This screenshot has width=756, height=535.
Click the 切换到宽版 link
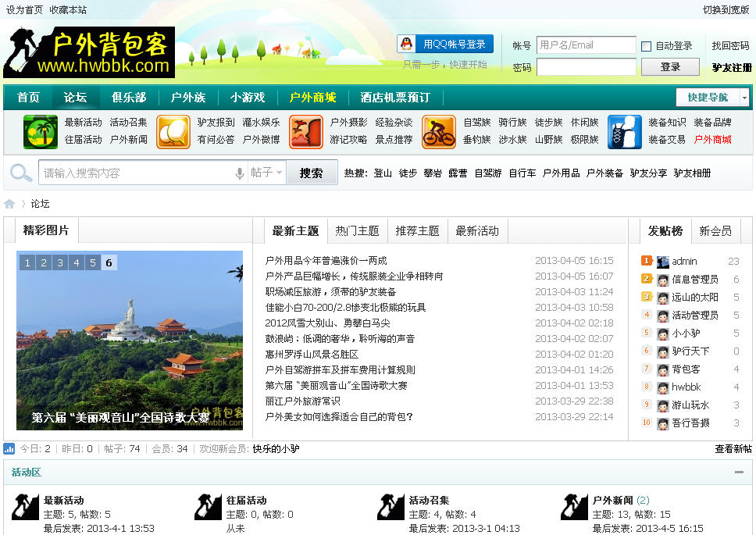[x=726, y=9]
